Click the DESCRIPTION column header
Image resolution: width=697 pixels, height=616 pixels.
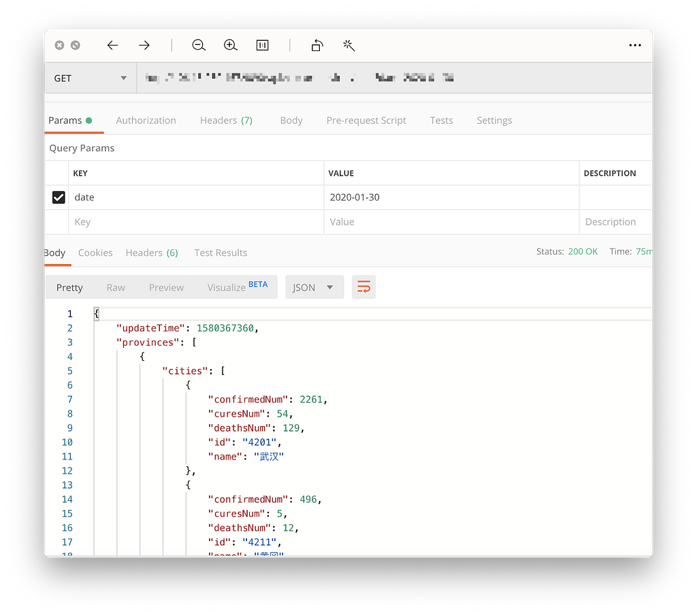610,174
